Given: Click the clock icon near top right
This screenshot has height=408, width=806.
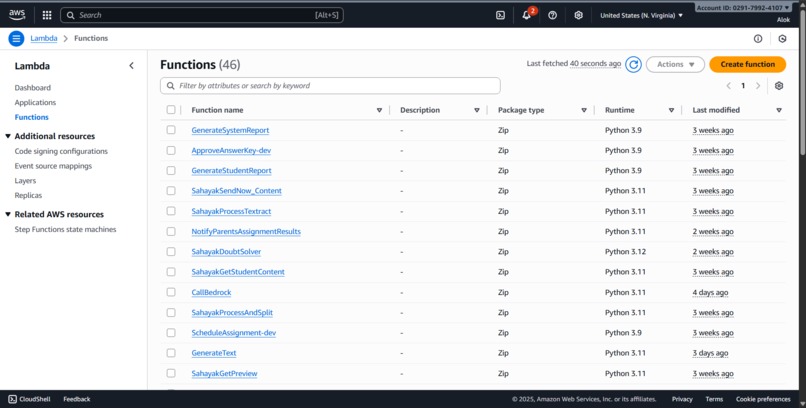Looking at the screenshot, I should tap(782, 39).
